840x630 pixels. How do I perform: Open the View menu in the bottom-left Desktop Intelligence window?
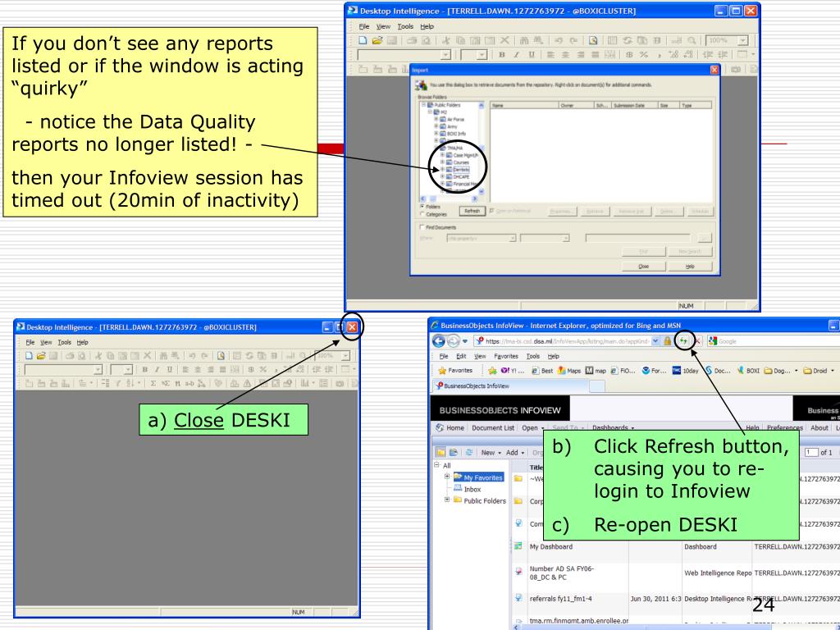47,342
